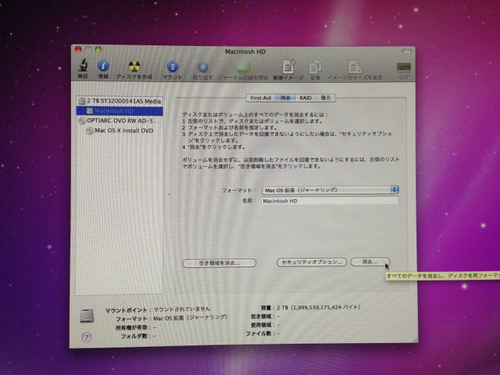The width and height of the screenshot is (500, 375).
Task: Click the red close window button
Action: 78,49
